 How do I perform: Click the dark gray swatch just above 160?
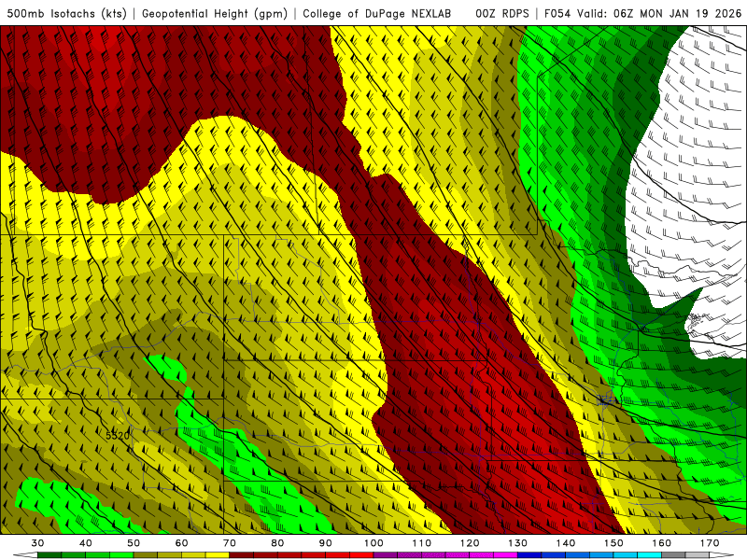[x=673, y=555]
